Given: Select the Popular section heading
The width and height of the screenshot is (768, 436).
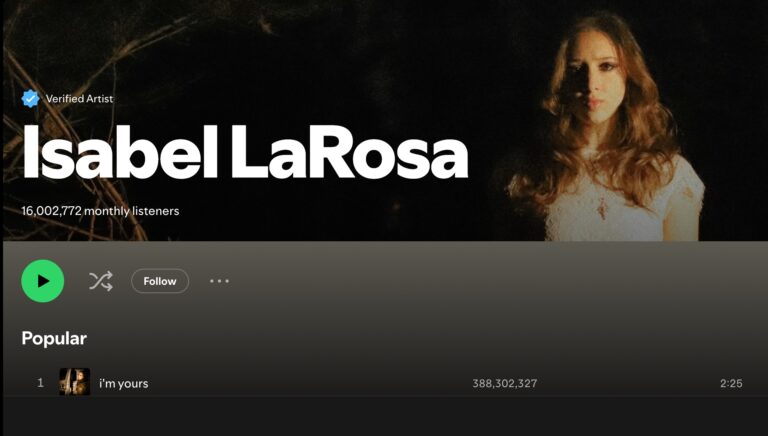Looking at the screenshot, I should click(54, 339).
